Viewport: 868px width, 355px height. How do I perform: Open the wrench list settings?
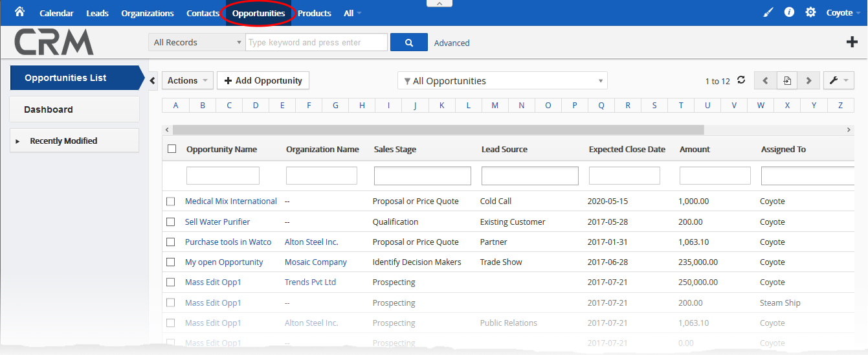[839, 80]
